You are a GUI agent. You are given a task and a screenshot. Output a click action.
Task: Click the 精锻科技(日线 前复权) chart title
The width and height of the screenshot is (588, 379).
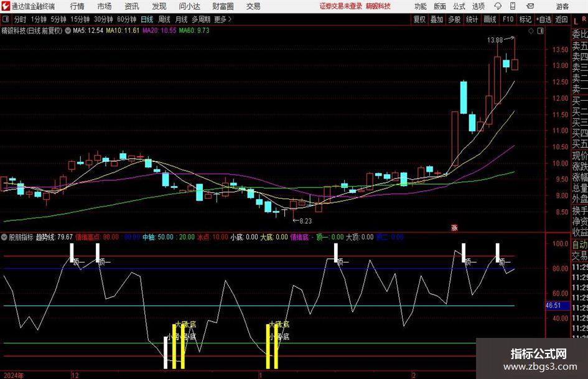click(x=32, y=30)
